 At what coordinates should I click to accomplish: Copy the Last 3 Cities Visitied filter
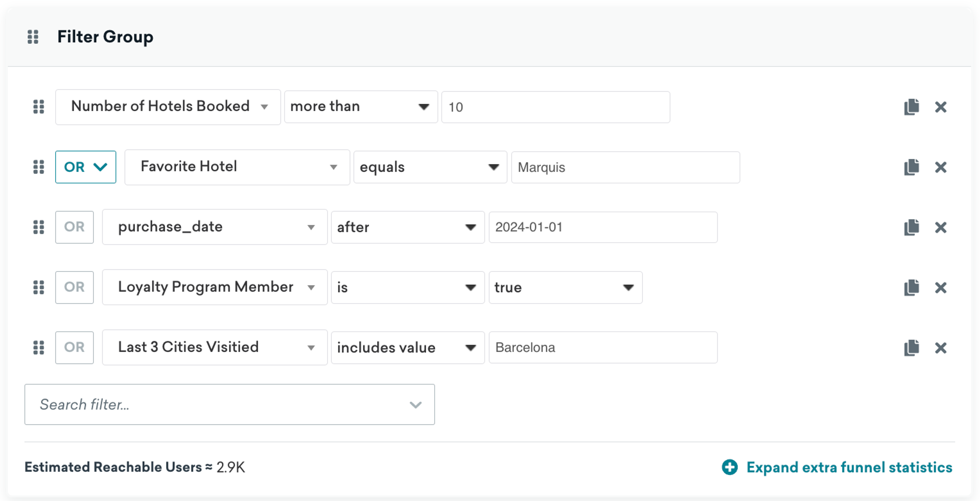point(912,348)
